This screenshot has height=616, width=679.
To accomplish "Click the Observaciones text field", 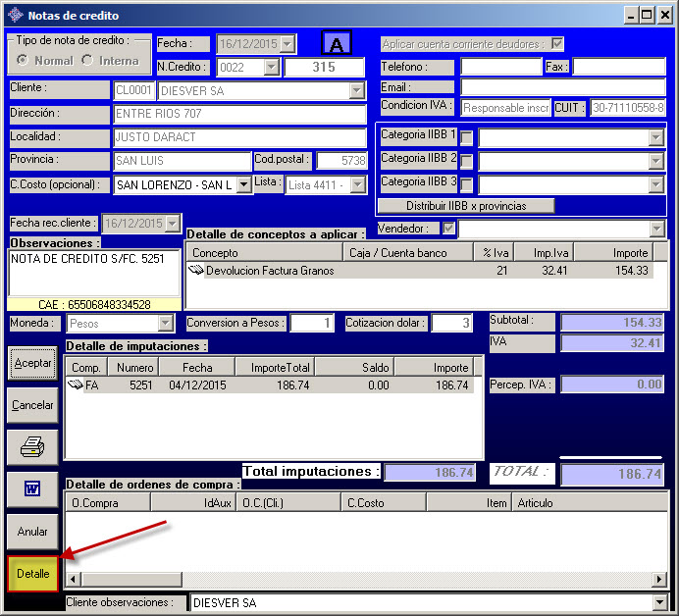I will pyautogui.click(x=94, y=272).
